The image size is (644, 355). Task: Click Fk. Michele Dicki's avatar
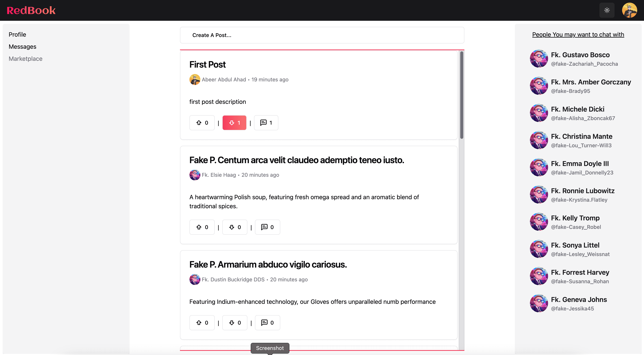point(539,113)
